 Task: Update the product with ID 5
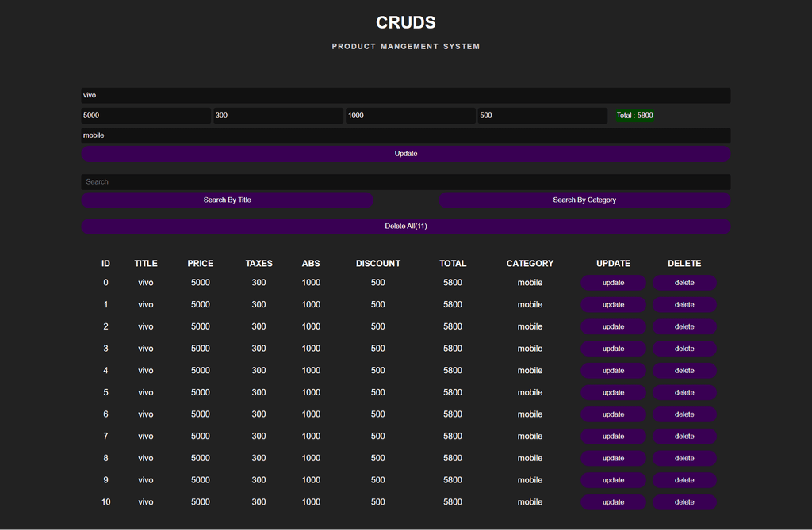[613, 392]
